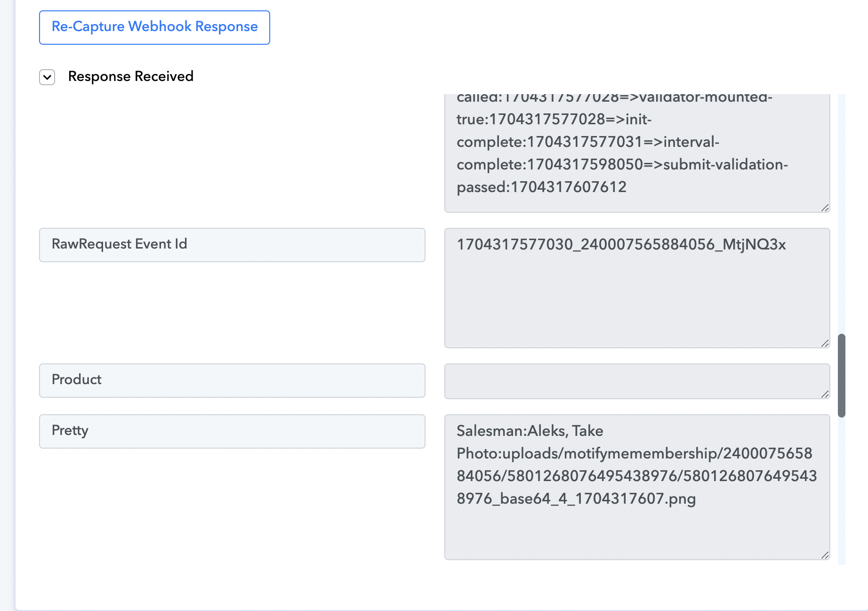Click the Response Received label text
Screen dimensions: 868x611
(x=131, y=76)
